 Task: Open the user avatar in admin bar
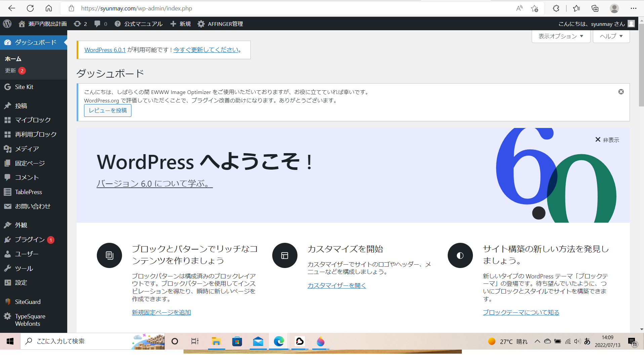[631, 24]
